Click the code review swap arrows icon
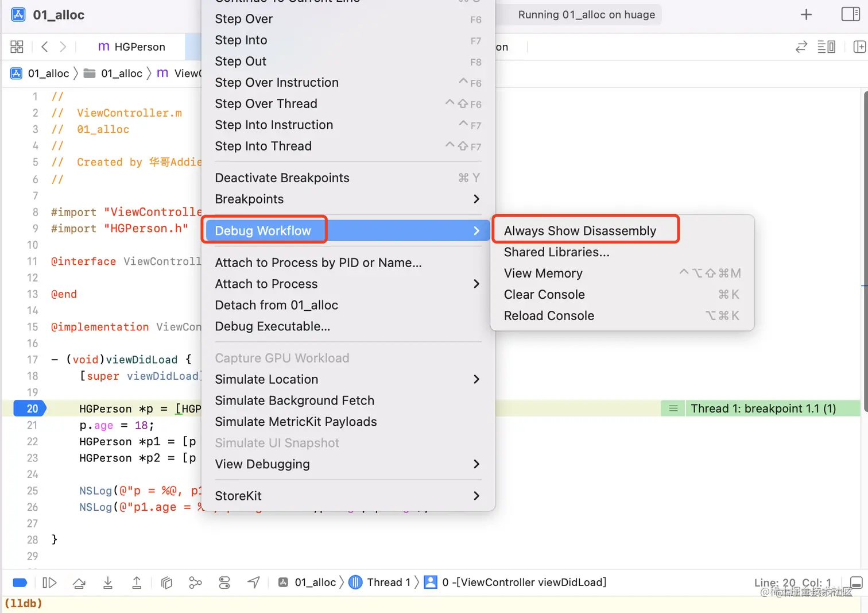 click(801, 47)
